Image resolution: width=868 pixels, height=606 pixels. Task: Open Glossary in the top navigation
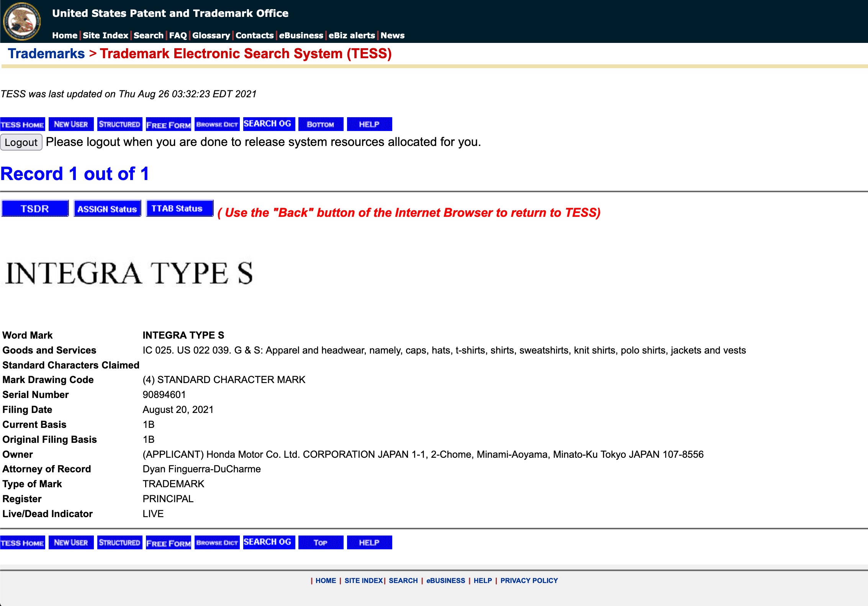pos(211,35)
